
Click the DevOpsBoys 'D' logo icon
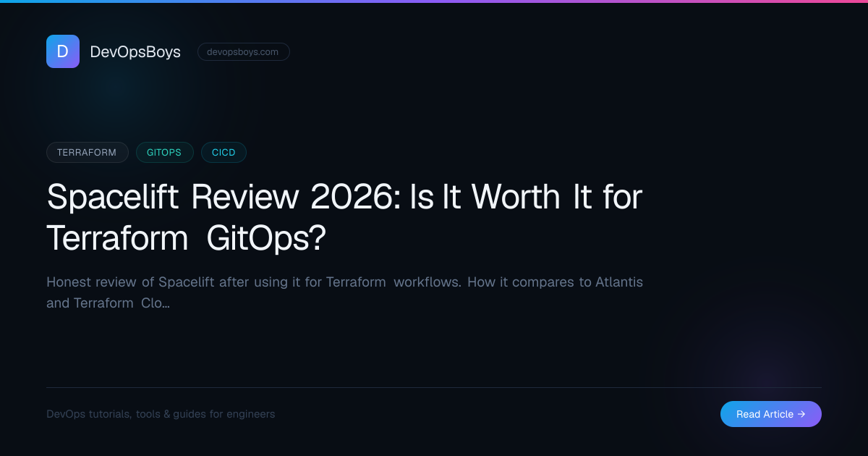(x=63, y=51)
